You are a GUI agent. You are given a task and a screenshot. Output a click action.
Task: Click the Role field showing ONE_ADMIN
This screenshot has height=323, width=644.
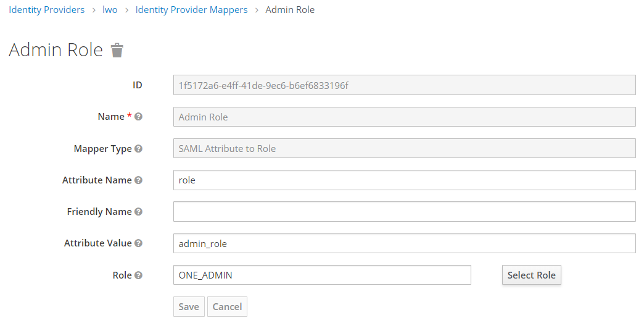coord(322,275)
